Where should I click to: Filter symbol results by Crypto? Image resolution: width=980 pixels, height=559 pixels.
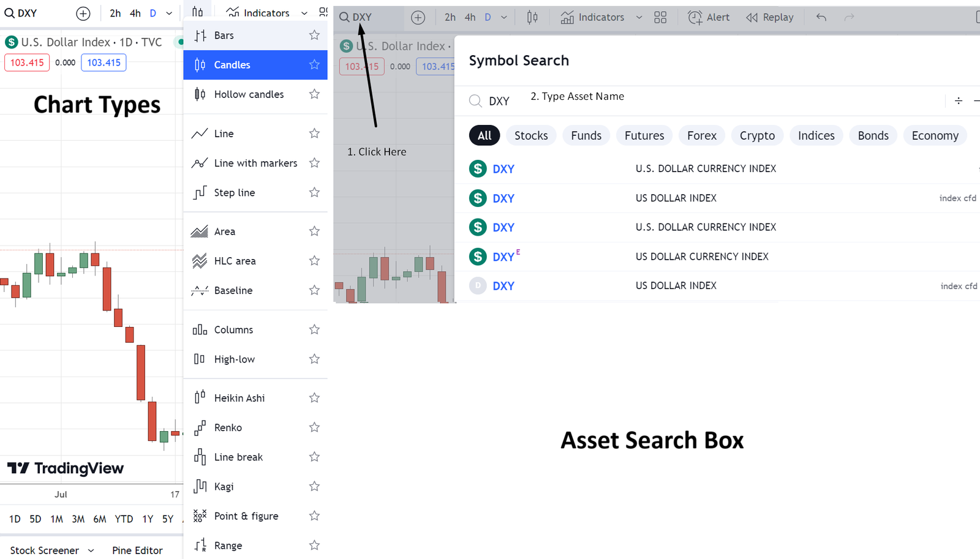[757, 135]
